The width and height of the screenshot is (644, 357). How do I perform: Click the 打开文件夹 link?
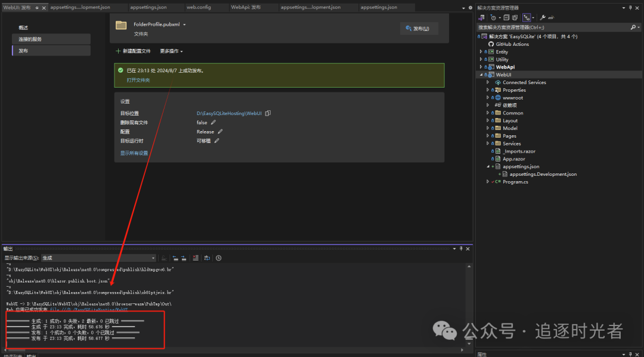click(138, 80)
